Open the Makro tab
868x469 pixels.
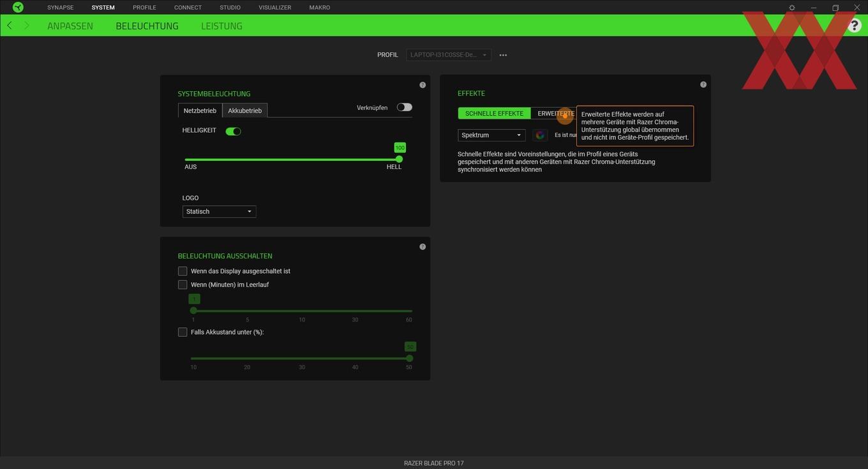point(320,8)
